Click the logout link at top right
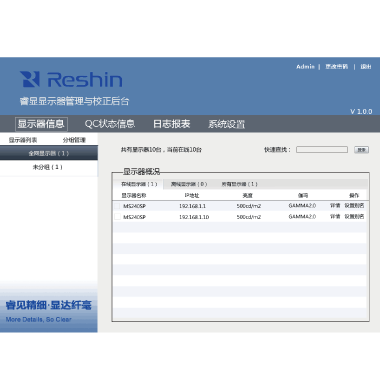Viewport: 380px width, 380px height. pyautogui.click(x=366, y=67)
